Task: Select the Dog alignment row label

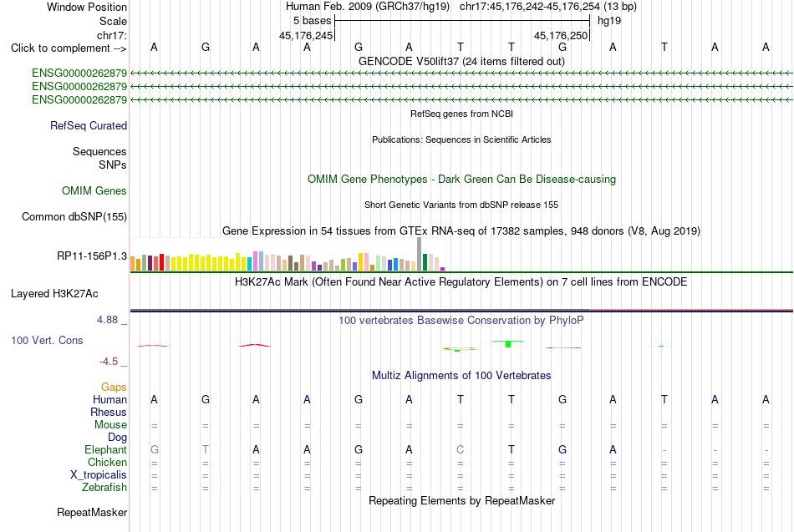Action: [117, 438]
